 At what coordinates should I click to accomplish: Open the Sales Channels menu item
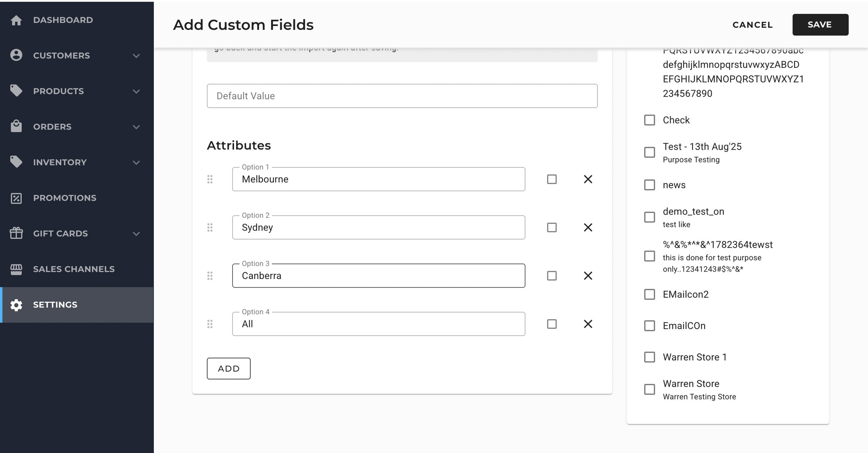[x=74, y=269]
